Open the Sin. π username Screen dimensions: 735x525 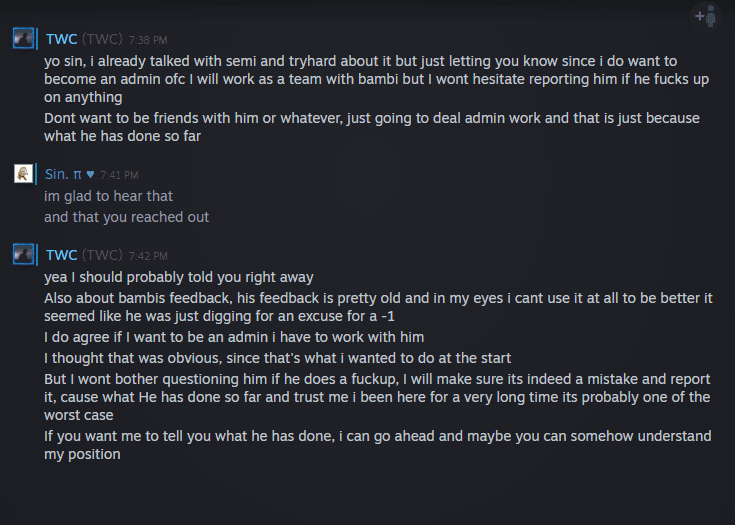click(x=63, y=175)
